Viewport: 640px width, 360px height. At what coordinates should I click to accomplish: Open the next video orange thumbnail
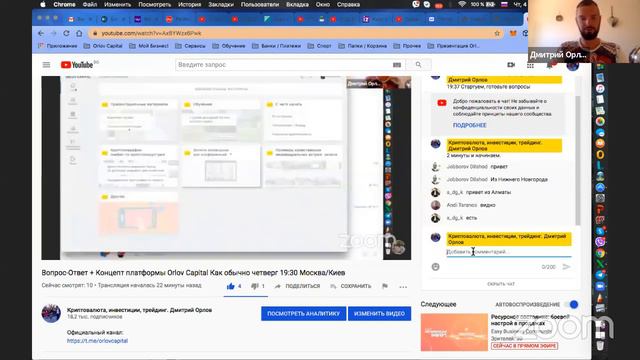(x=454, y=332)
